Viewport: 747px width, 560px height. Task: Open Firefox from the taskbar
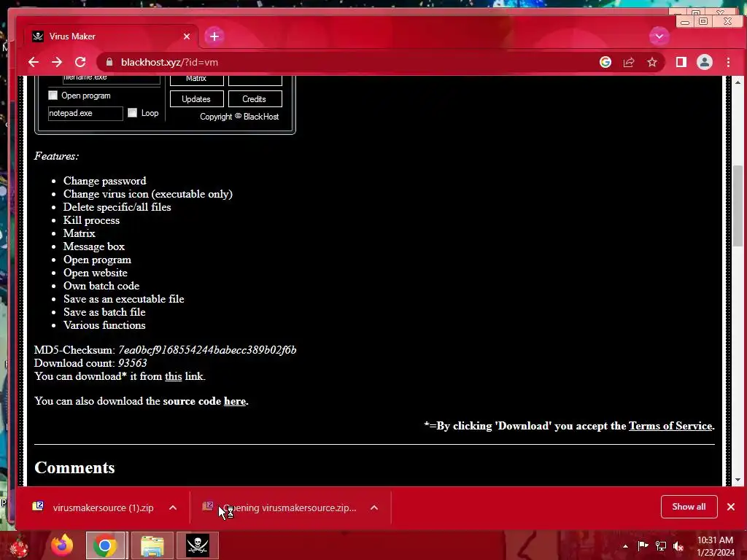tap(63, 545)
